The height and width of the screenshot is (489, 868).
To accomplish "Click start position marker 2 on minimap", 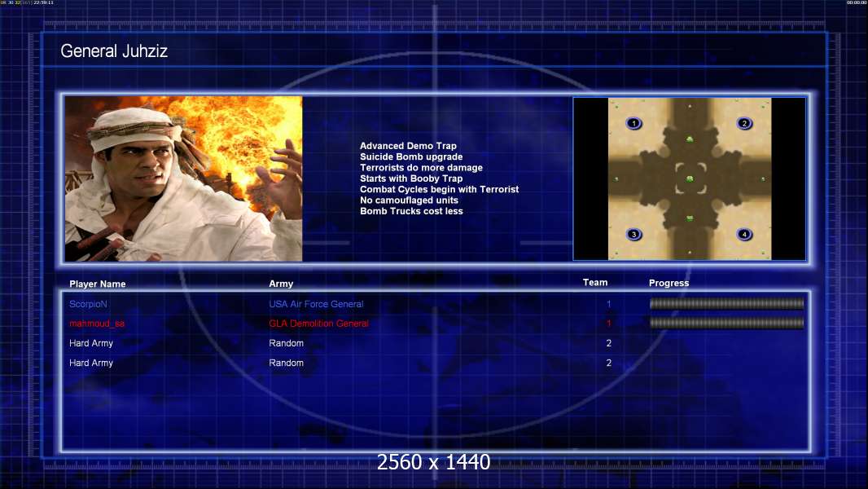I will [x=744, y=123].
